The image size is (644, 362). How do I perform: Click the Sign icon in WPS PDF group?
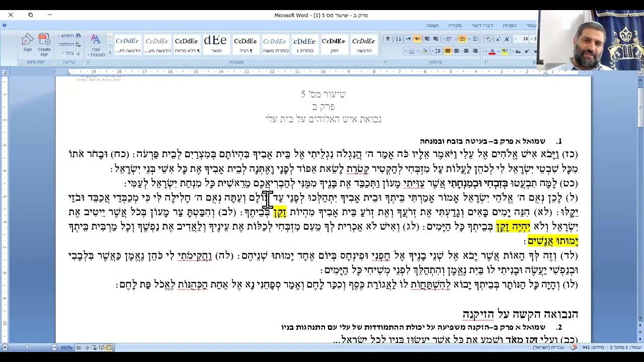[x=28, y=42]
